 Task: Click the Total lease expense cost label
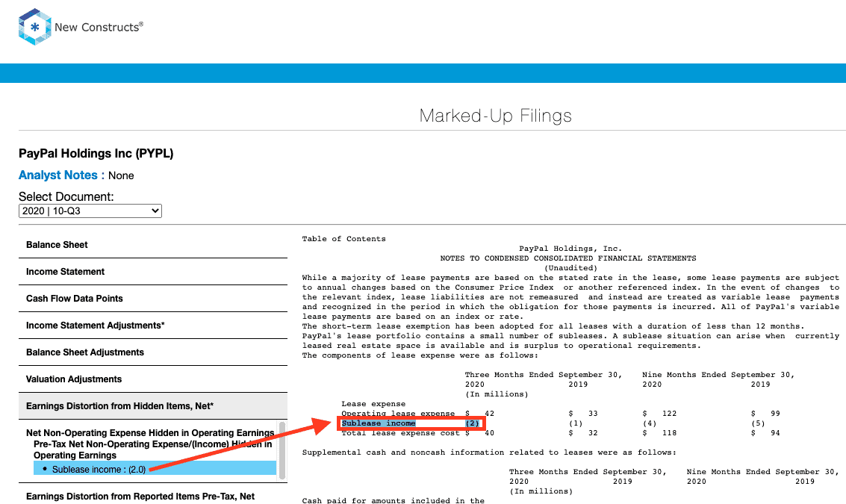pos(400,433)
